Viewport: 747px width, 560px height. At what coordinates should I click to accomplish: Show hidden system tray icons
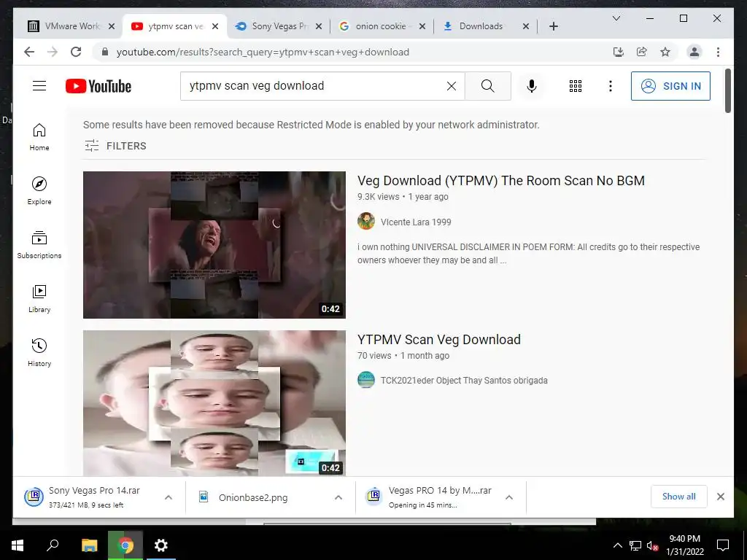(617, 545)
